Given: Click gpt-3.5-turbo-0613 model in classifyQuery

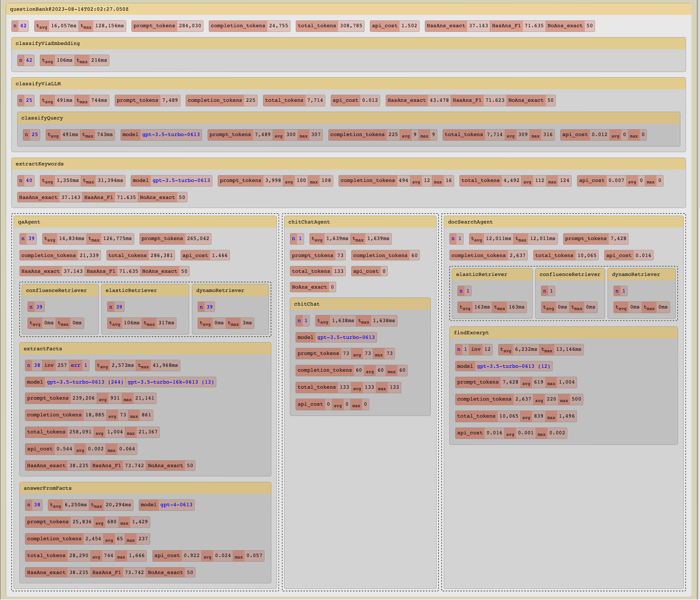Looking at the screenshot, I should pos(171,134).
